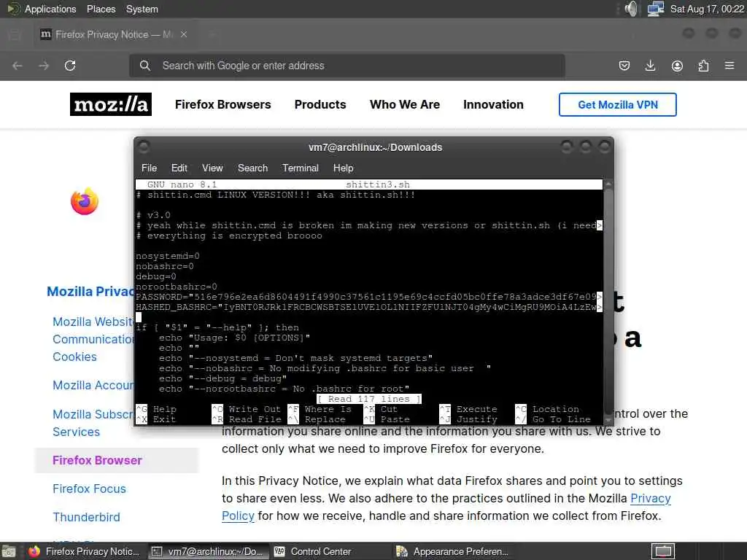Open terminal File menu
This screenshot has width=747, height=560.
[x=149, y=168]
